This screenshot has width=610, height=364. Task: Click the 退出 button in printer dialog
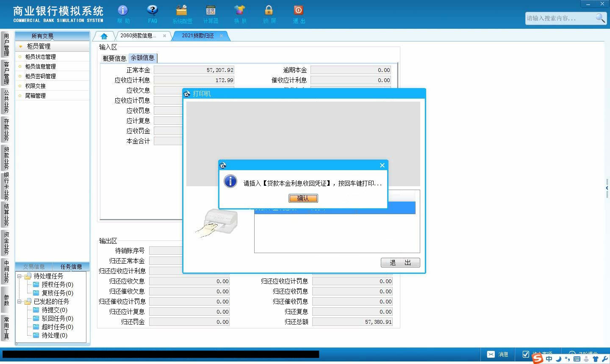tap(400, 262)
